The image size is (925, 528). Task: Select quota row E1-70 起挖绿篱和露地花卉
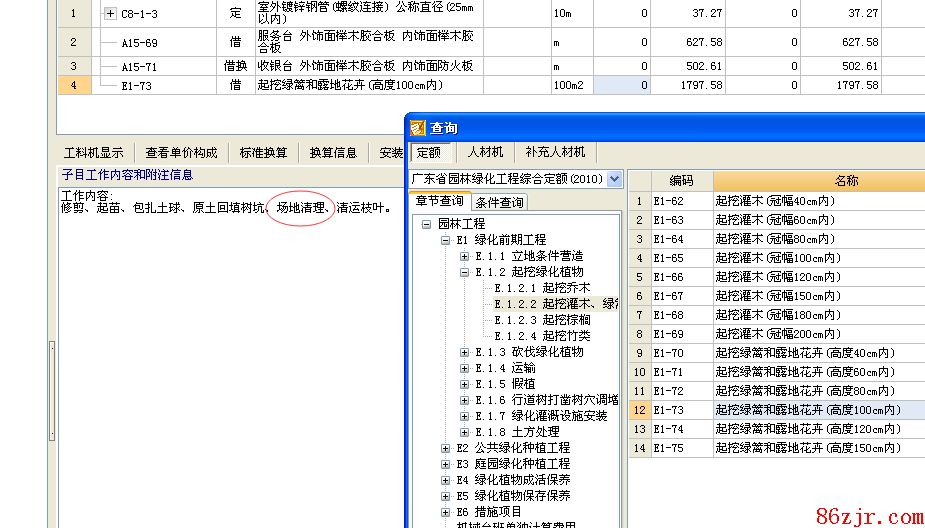tap(805, 353)
